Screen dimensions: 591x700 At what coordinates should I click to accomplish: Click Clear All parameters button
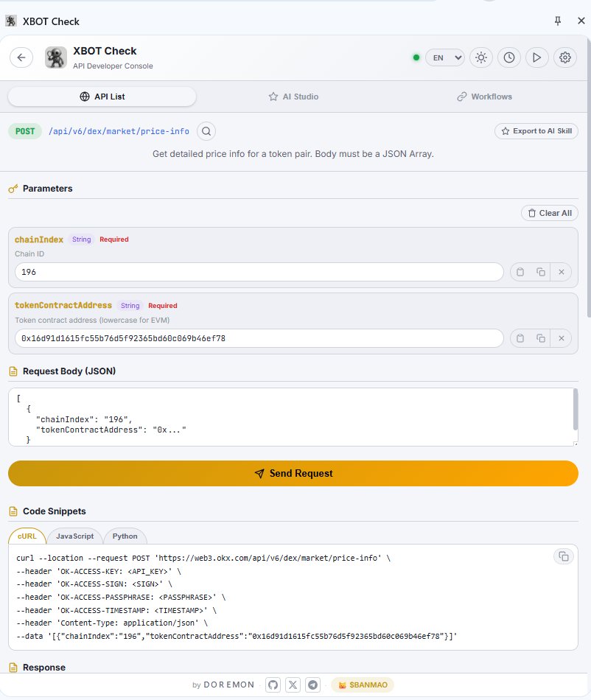coord(550,213)
